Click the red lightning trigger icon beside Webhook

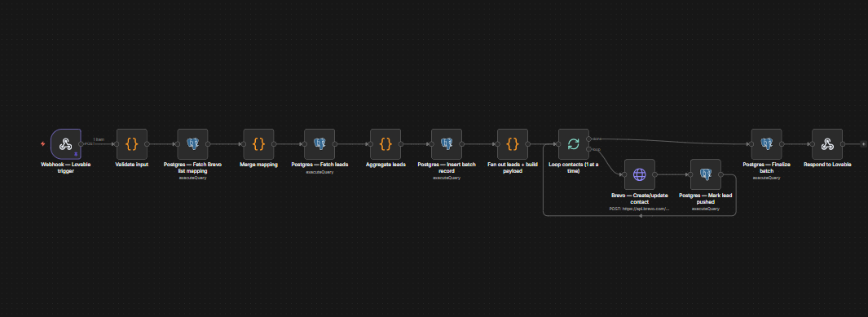tap(42, 144)
